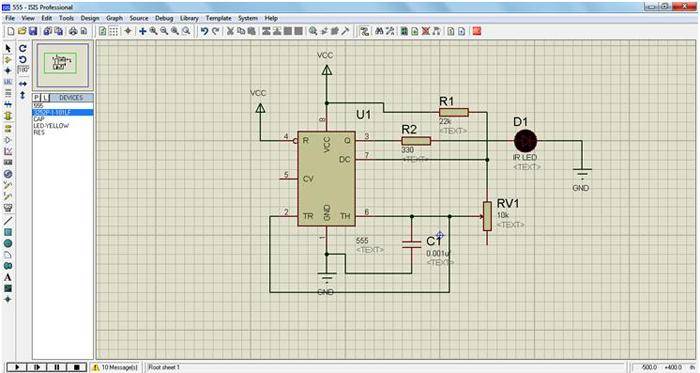Screen dimensions: 700x373
Task: Choose the 2D text 'A' tool
Action: pos(8,277)
